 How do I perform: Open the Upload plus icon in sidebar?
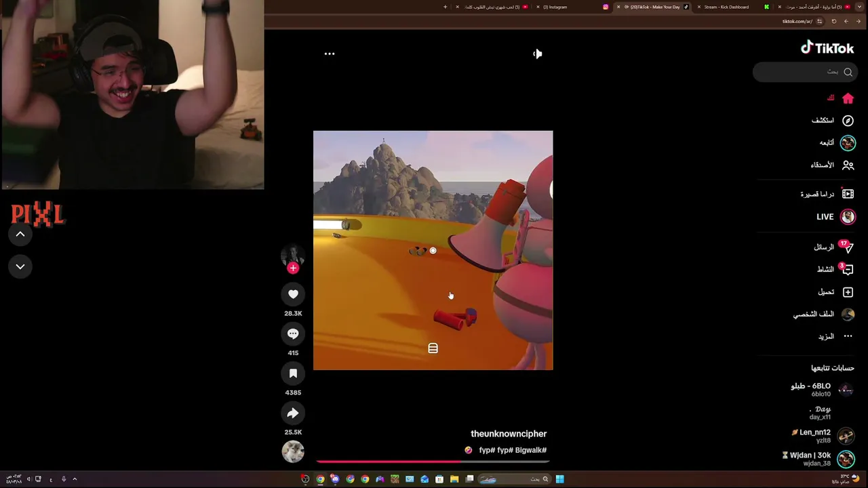click(848, 292)
